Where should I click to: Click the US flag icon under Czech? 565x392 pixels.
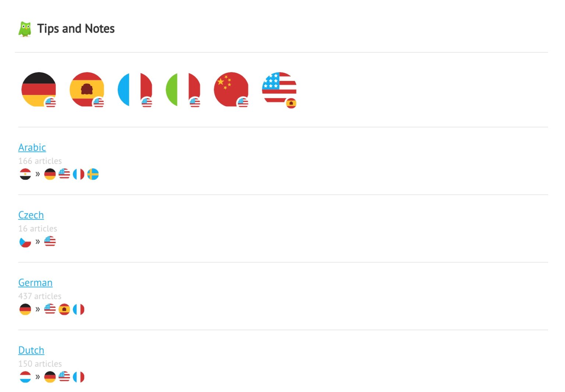click(x=50, y=241)
